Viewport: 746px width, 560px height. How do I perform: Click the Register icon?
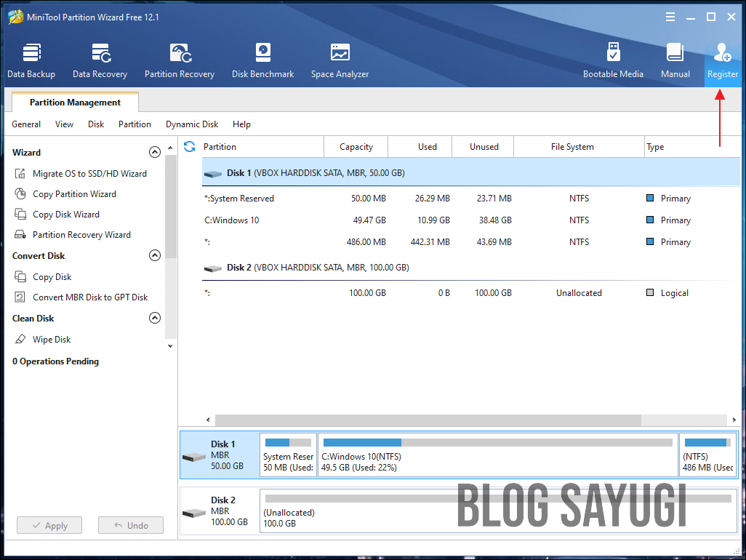point(722,60)
